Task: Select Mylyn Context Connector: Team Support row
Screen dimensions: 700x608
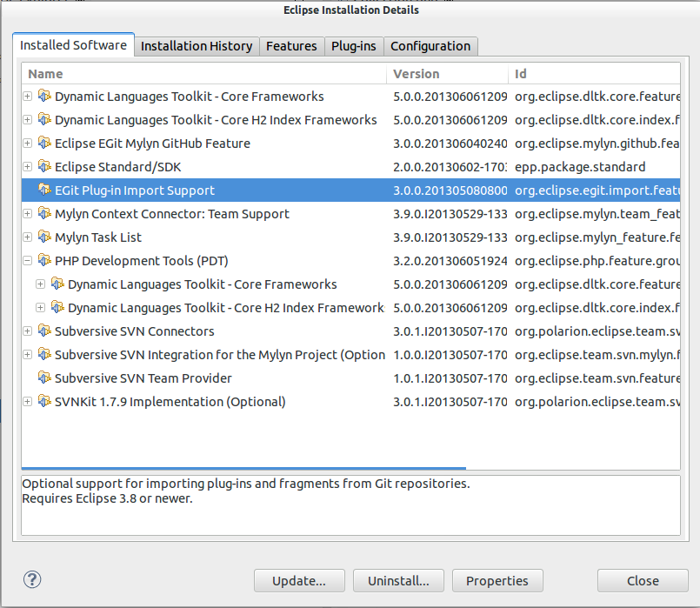Action: tap(351, 214)
